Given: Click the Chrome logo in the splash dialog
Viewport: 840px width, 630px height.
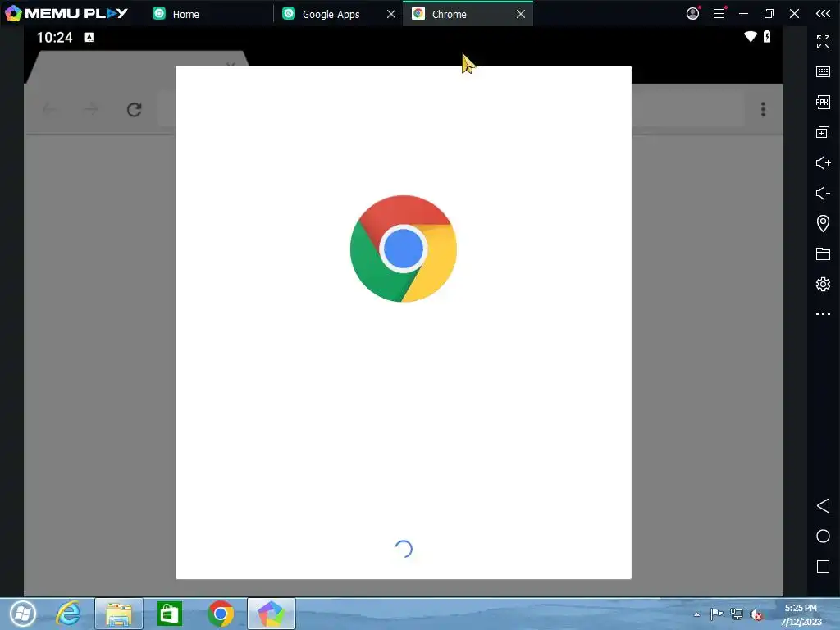Looking at the screenshot, I should coord(404,249).
